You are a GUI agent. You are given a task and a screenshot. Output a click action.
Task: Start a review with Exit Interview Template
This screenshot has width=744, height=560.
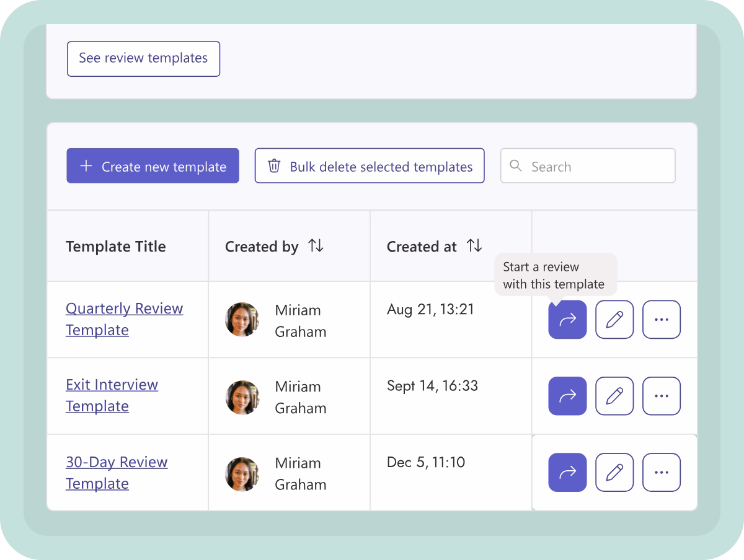(x=567, y=396)
